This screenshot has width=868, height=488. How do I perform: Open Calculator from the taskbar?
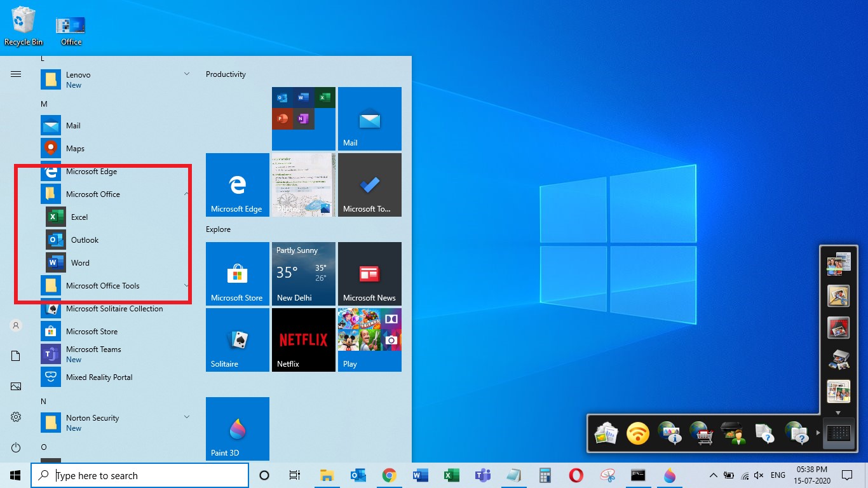(545, 475)
